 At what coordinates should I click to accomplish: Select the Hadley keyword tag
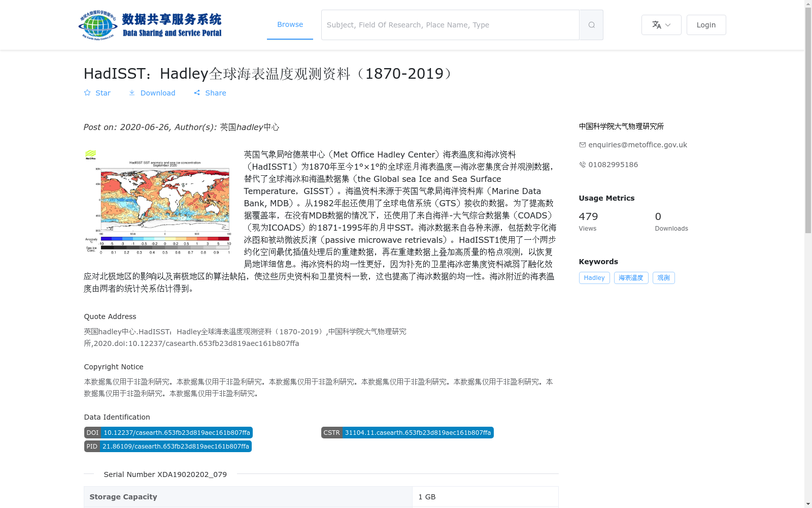click(594, 278)
